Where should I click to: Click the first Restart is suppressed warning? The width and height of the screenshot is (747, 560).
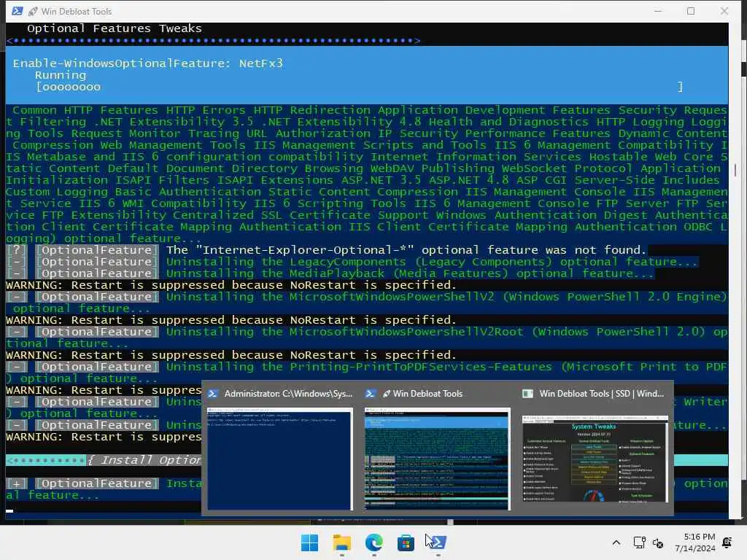(x=231, y=285)
